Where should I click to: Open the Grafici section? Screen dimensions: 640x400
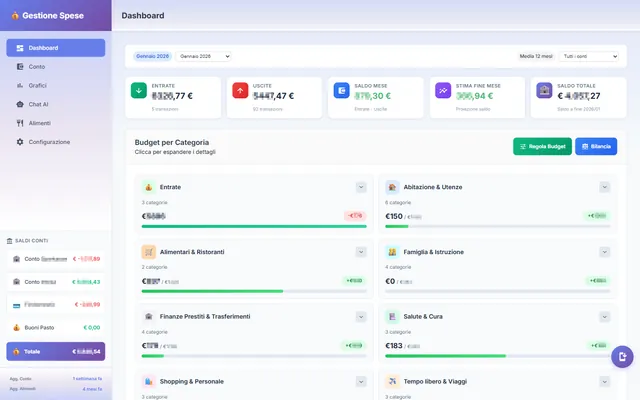pyautogui.click(x=56, y=85)
